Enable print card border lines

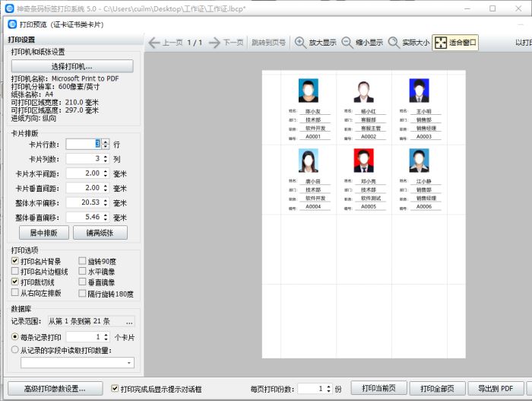coord(15,271)
